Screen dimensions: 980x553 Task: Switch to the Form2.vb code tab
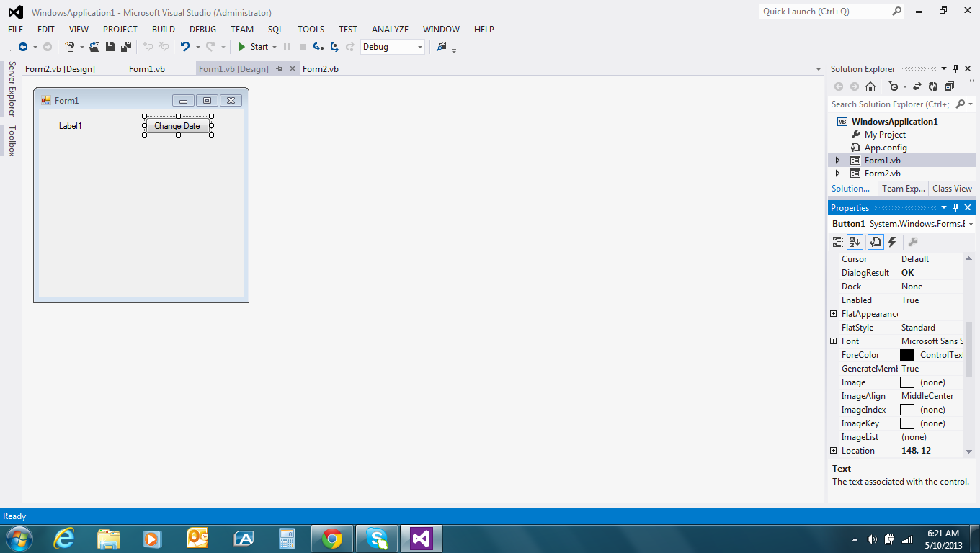click(321, 69)
